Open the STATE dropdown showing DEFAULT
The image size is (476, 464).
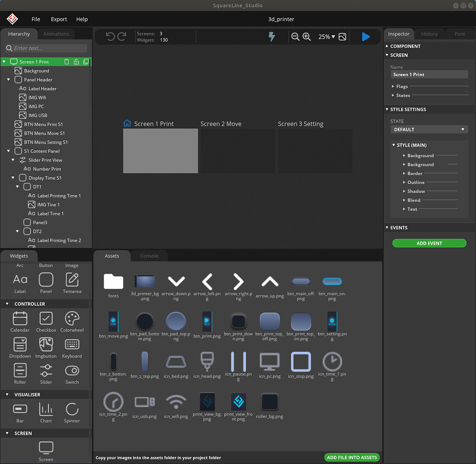429,129
